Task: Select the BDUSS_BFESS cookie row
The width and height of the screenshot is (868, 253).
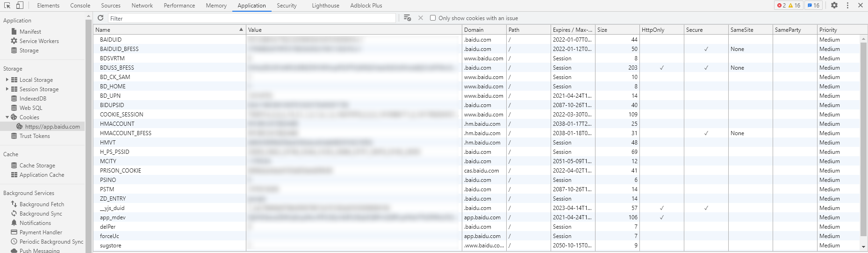Action: [x=117, y=68]
